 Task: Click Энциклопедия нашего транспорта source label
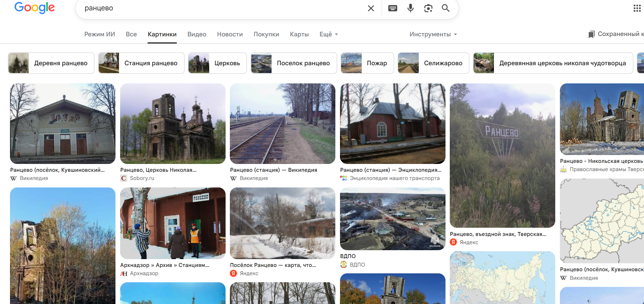point(395,178)
